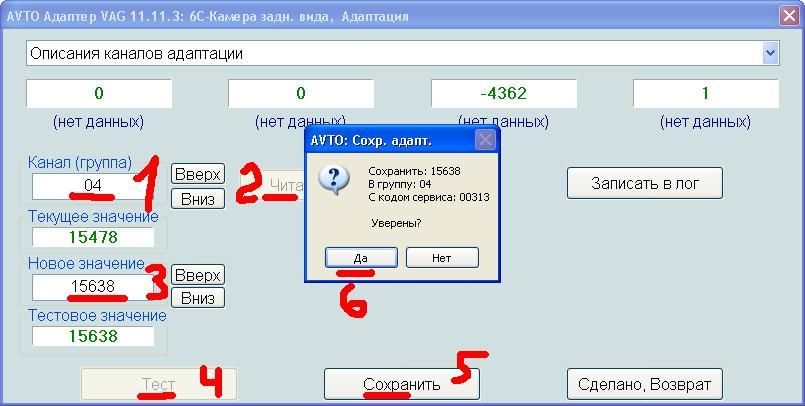This screenshot has width=805, height=406.
Task: Click the Сохранить button
Action: [x=401, y=384]
